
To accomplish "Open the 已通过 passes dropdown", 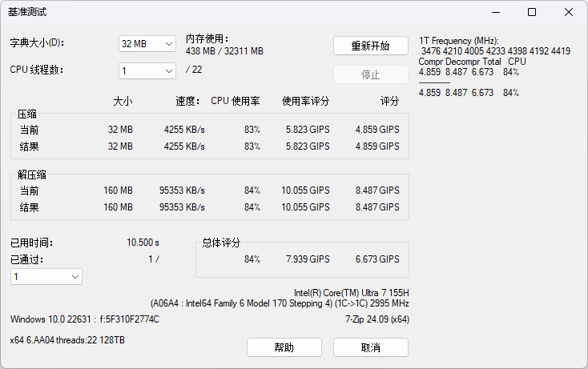I will click(46, 276).
